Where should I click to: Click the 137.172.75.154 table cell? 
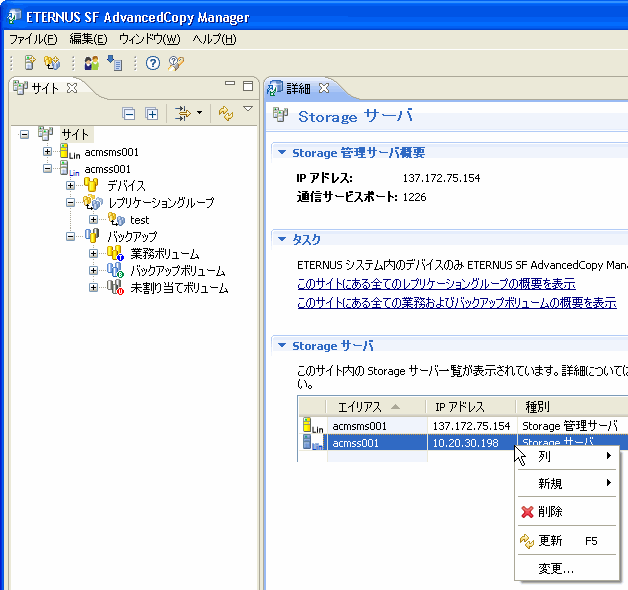point(472,426)
